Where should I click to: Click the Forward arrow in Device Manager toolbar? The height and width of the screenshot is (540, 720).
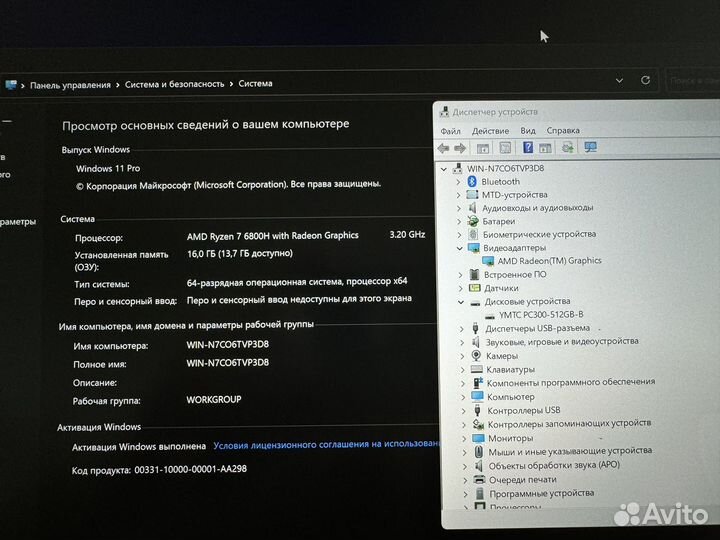tap(460, 148)
